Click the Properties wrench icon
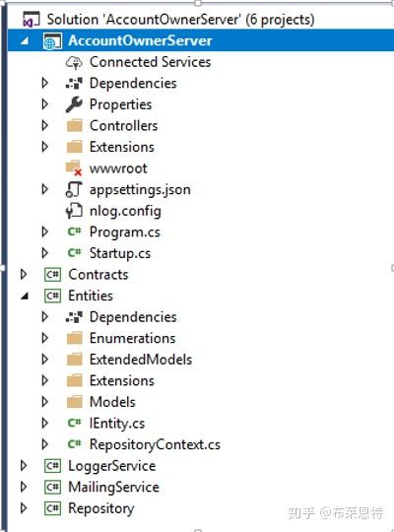 tap(74, 104)
